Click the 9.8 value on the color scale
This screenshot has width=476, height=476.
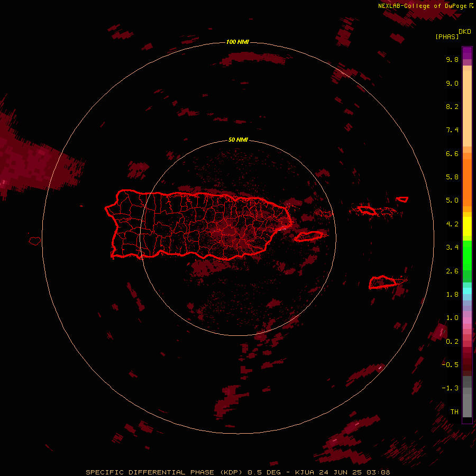point(452,59)
